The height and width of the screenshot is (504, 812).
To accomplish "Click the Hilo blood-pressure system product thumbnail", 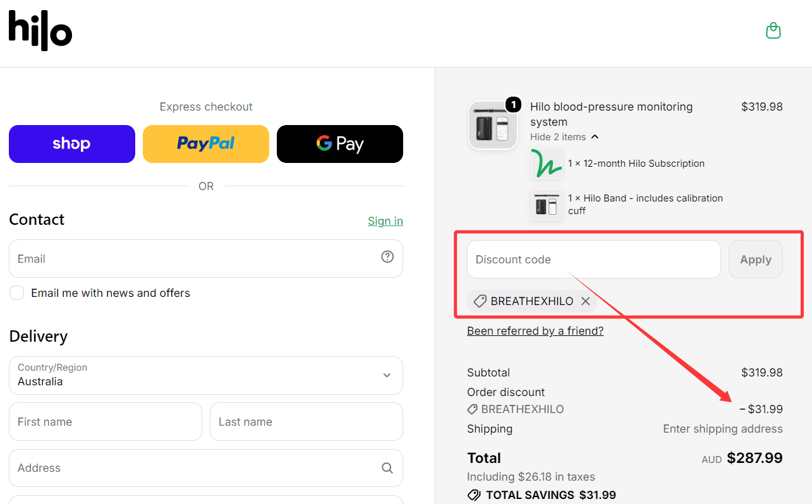I will point(493,125).
